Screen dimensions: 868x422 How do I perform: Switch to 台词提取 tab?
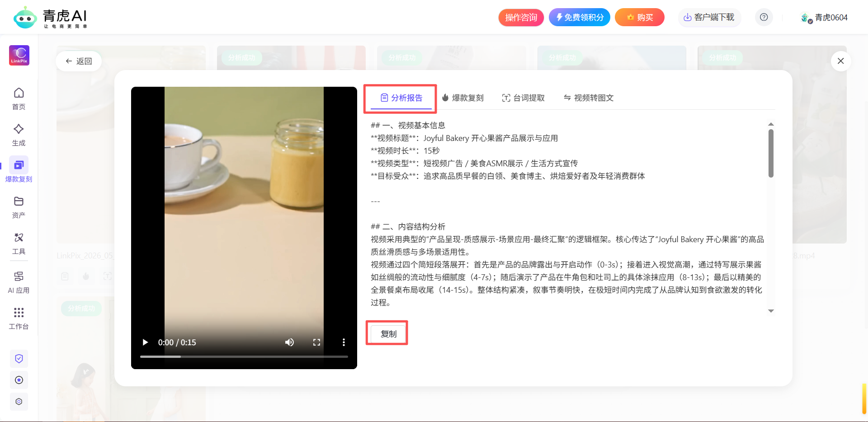(x=524, y=98)
